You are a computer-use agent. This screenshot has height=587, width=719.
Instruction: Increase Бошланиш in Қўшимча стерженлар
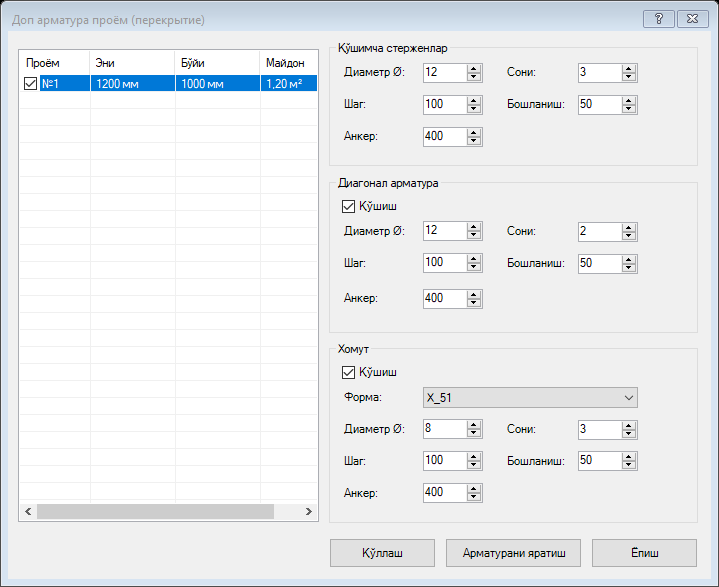(629, 100)
